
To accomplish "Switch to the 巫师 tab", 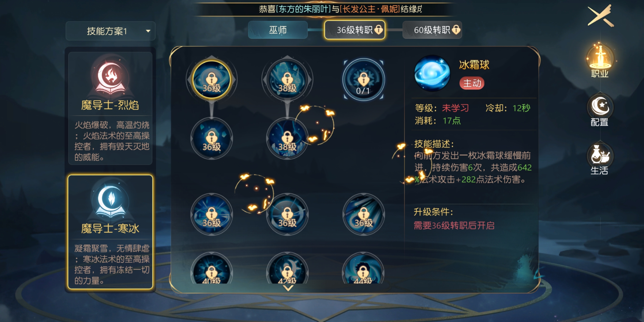I will (x=278, y=30).
